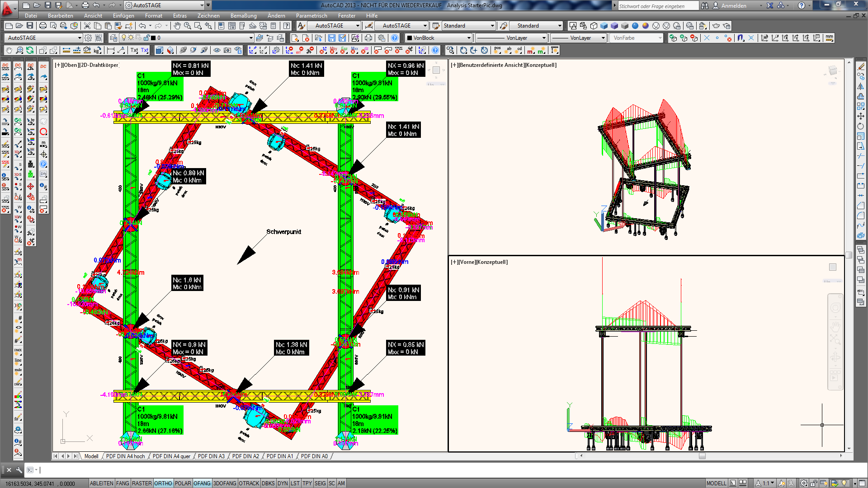868x488 pixels.
Task: Click the camera snapshot icon
Action: pos(227,50)
